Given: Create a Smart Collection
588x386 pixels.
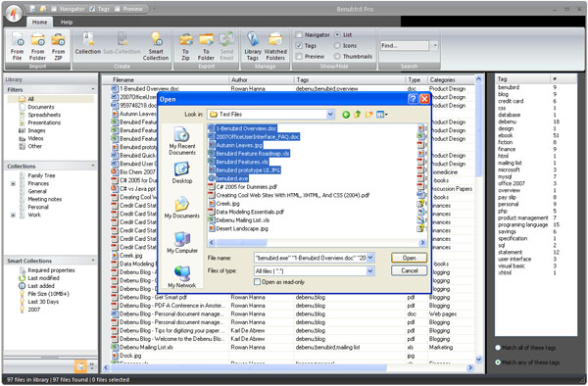Looking at the screenshot, I should click(x=156, y=46).
